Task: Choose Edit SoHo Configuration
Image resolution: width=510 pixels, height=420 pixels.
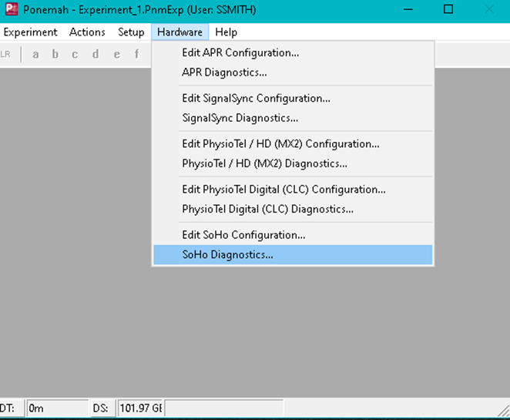Action: pos(243,235)
